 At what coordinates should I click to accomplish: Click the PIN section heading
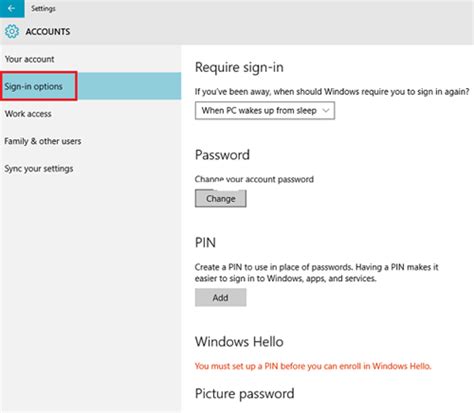coord(205,242)
